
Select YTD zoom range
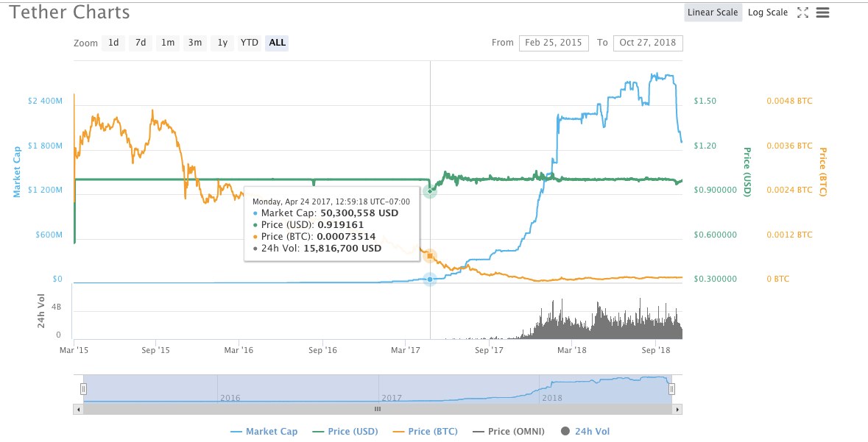click(250, 43)
